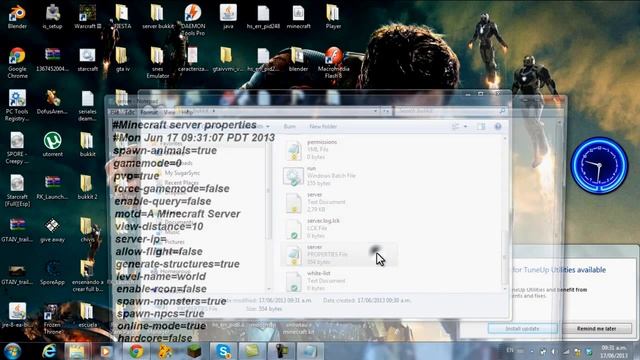Show hidden system tray icons arrow
The height and width of the screenshot is (360, 640).
tap(532, 351)
